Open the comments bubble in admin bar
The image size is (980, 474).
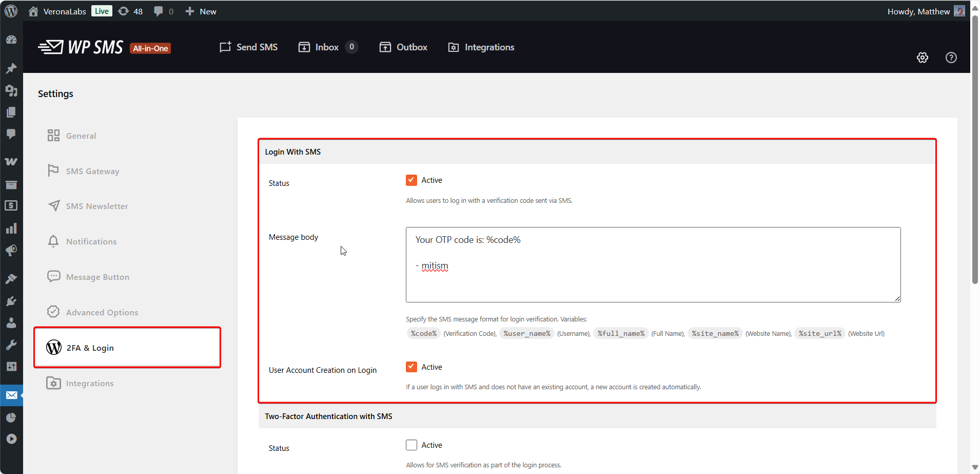163,11
